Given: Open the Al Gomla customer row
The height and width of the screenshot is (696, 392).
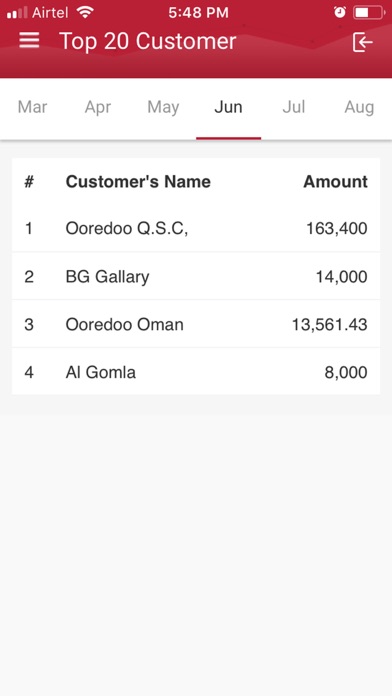Looking at the screenshot, I should point(196,372).
